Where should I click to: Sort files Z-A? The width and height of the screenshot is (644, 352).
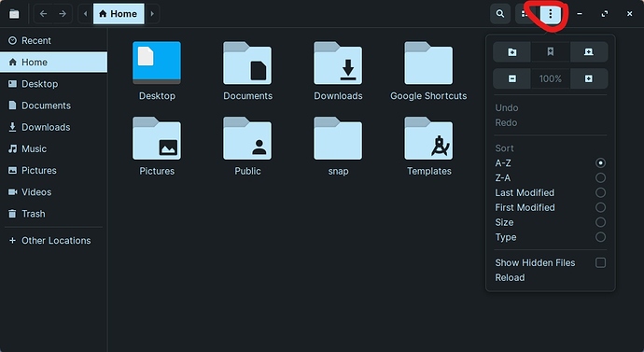click(551, 177)
